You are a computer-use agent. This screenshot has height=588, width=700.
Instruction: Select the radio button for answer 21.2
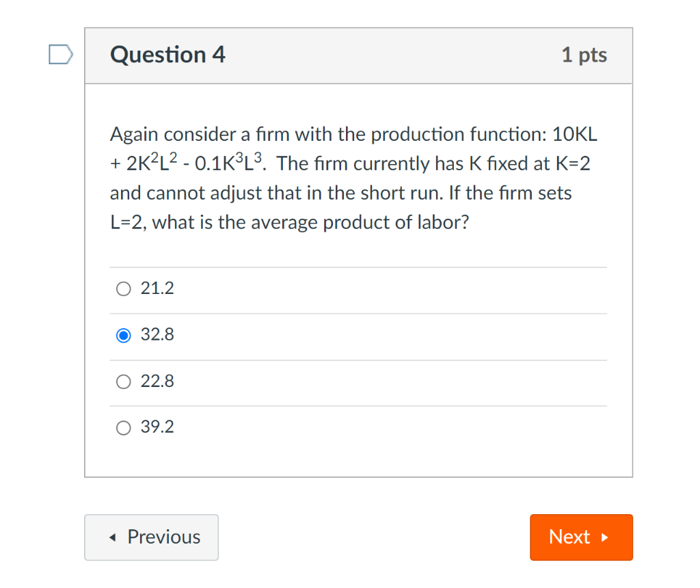(x=123, y=289)
